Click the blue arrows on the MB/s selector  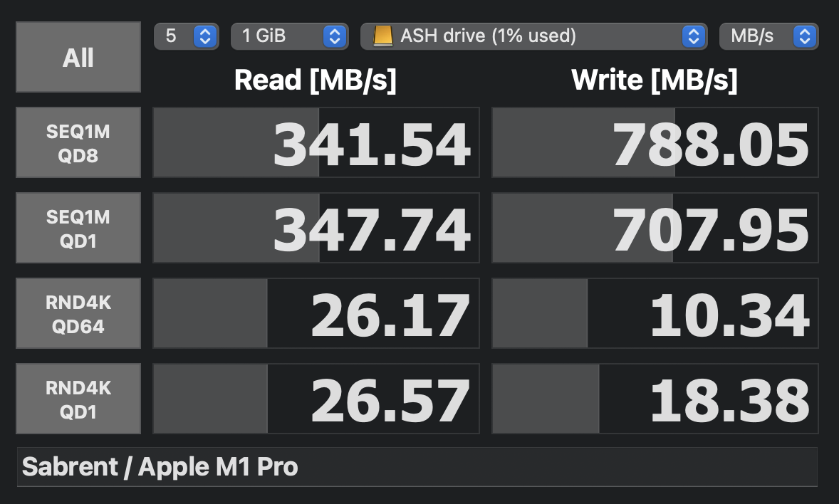tap(805, 36)
